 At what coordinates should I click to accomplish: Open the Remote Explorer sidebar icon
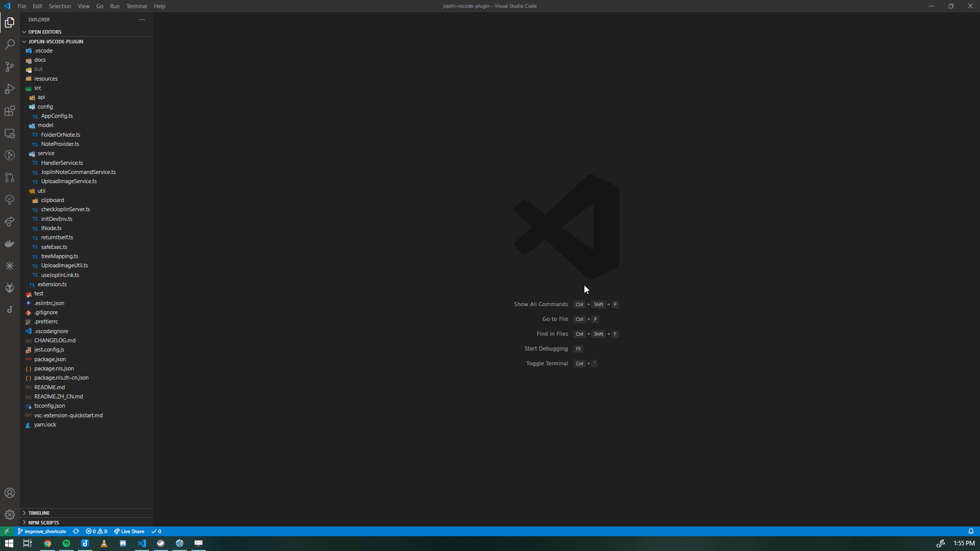(x=10, y=133)
